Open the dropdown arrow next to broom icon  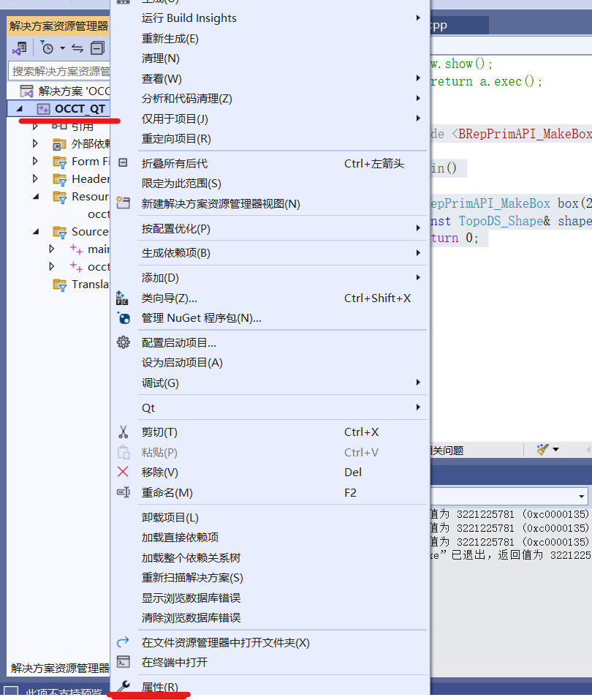coord(556,450)
